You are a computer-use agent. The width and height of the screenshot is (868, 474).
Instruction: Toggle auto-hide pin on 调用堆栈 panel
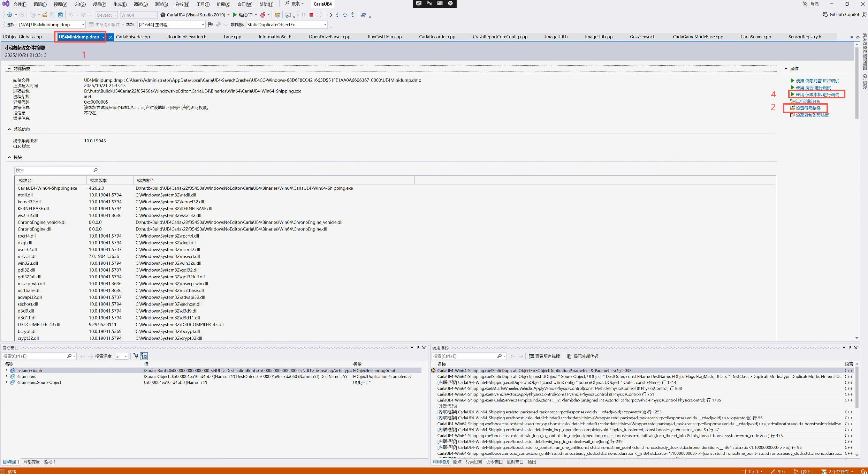tap(850, 348)
